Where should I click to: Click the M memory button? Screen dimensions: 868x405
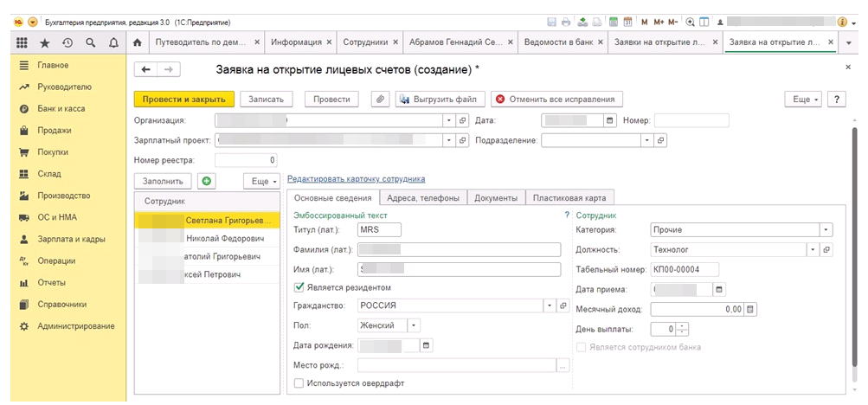(645, 22)
